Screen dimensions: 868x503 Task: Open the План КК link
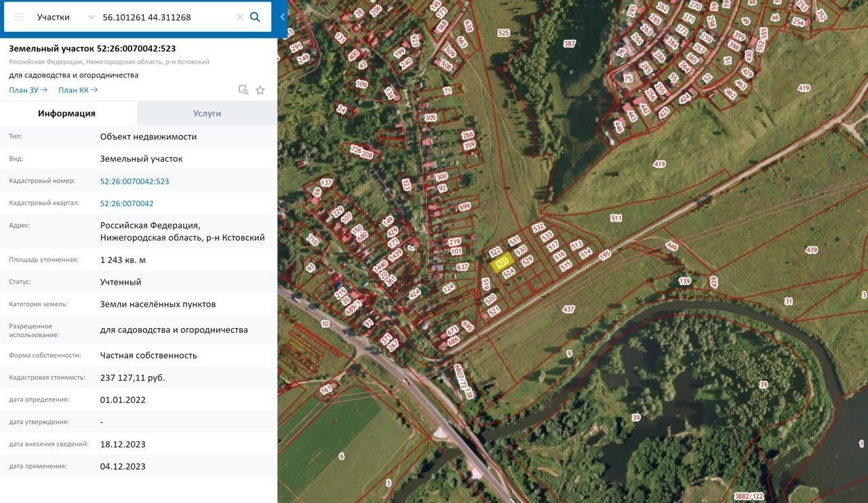pos(77,90)
